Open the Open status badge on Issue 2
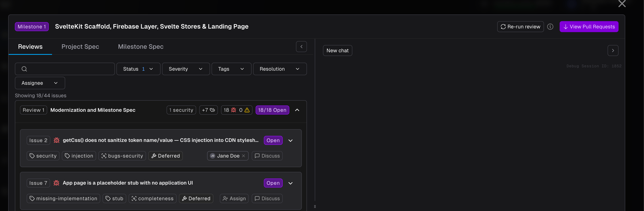The height and width of the screenshot is (211, 644). click(273, 141)
